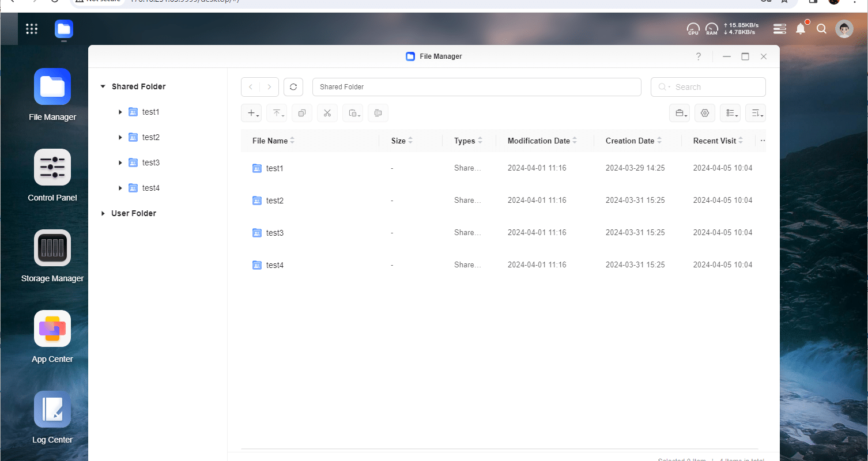
Task: Open the toolbox briefcase dropdown
Action: click(679, 113)
